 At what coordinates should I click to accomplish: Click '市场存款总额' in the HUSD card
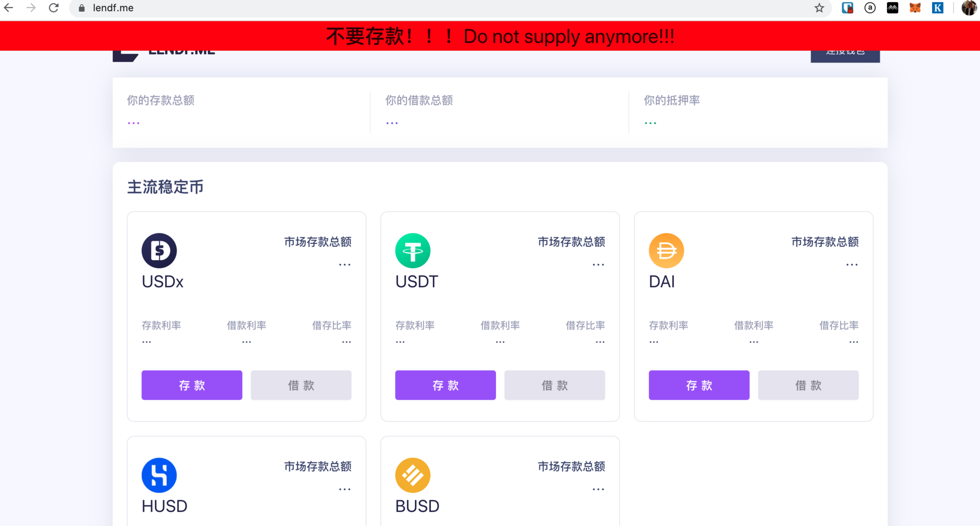(x=318, y=466)
